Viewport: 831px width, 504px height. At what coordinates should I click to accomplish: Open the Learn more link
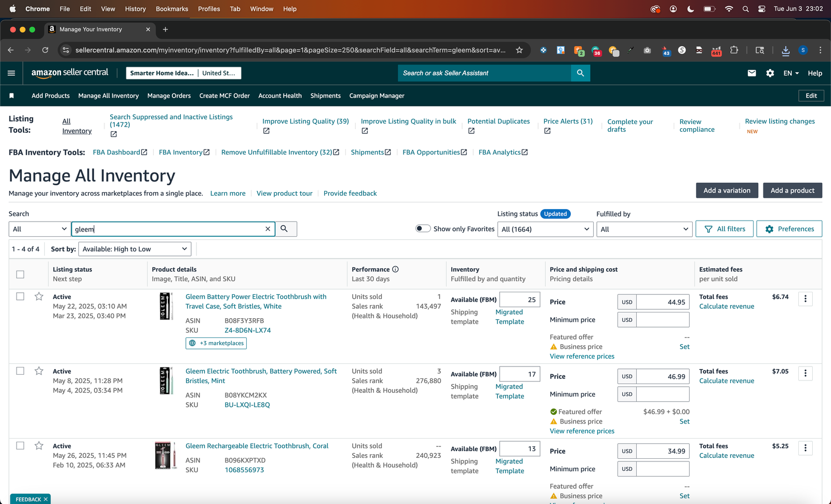(x=227, y=194)
